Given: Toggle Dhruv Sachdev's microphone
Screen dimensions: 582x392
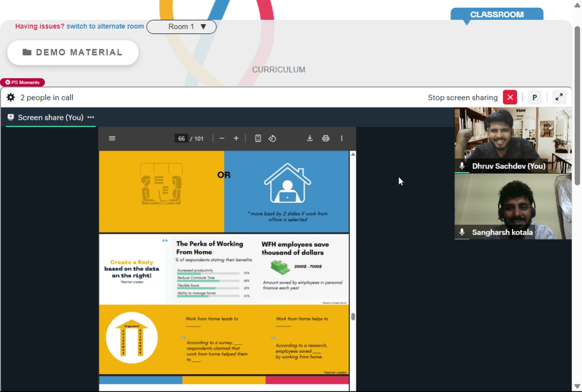Looking at the screenshot, I should pyautogui.click(x=462, y=166).
